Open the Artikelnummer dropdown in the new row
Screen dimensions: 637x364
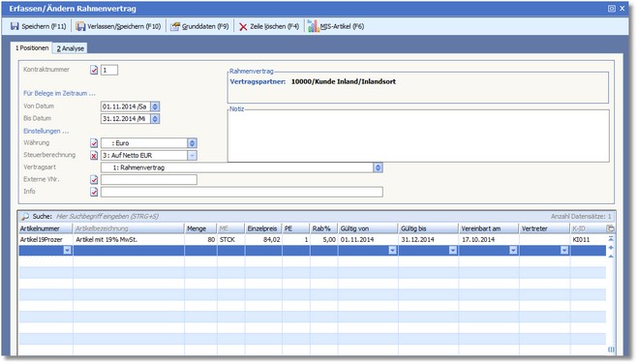pyautogui.click(x=67, y=251)
